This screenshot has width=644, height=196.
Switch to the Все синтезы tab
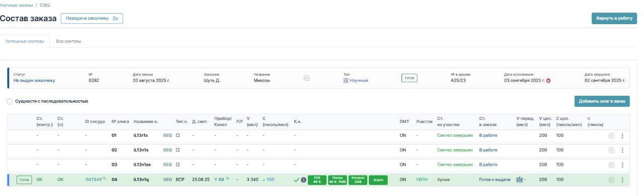click(x=68, y=41)
